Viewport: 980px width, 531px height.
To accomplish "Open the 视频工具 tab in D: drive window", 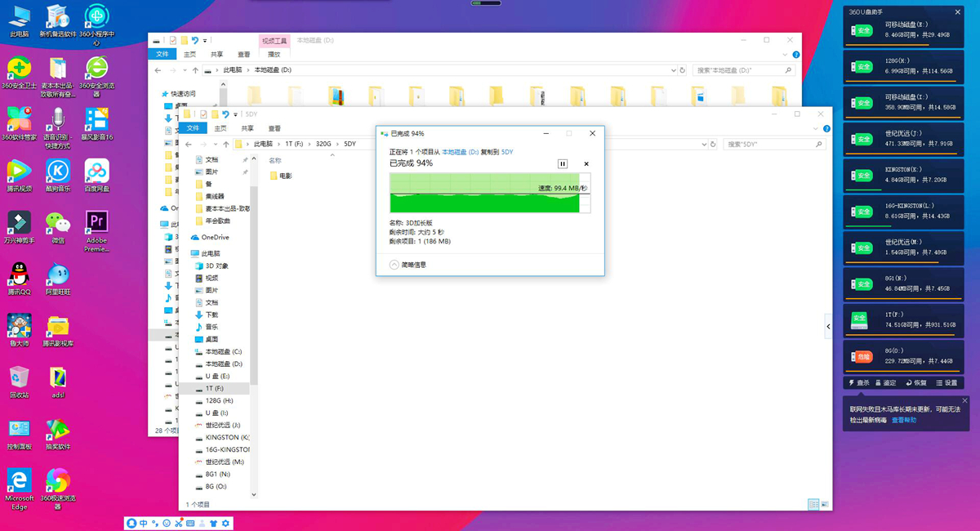I will 274,40.
